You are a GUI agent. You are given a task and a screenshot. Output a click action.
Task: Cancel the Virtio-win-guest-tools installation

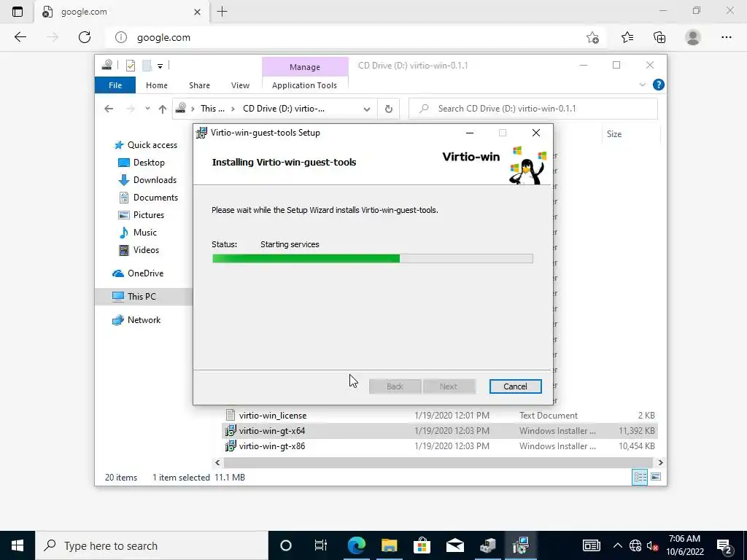515,386
